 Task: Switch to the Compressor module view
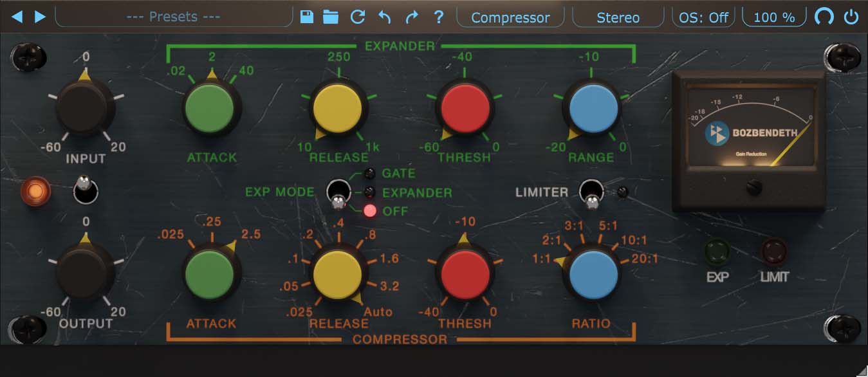click(510, 17)
